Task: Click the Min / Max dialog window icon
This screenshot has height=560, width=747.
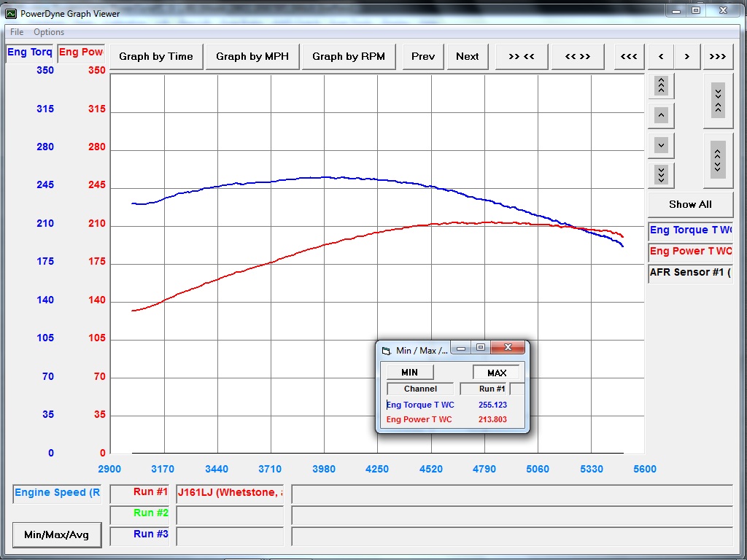Action: tap(387, 351)
